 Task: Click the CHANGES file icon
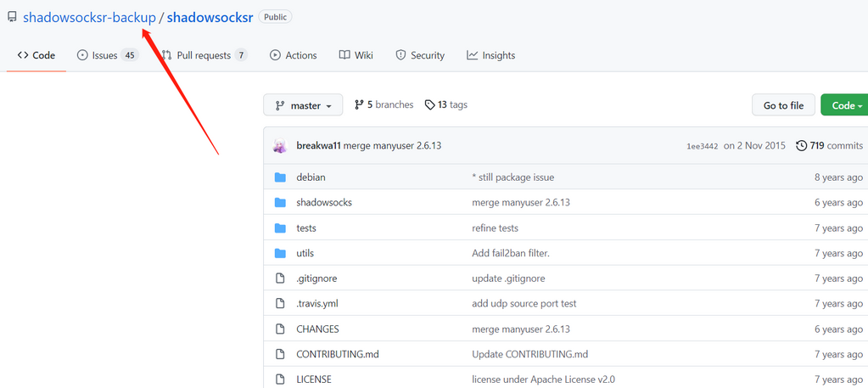[280, 329]
